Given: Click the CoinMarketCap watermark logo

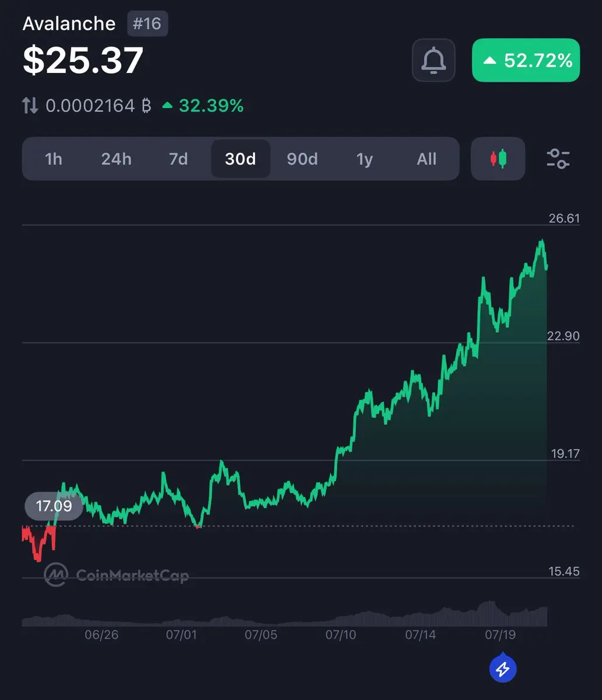Looking at the screenshot, I should pyautogui.click(x=117, y=576).
